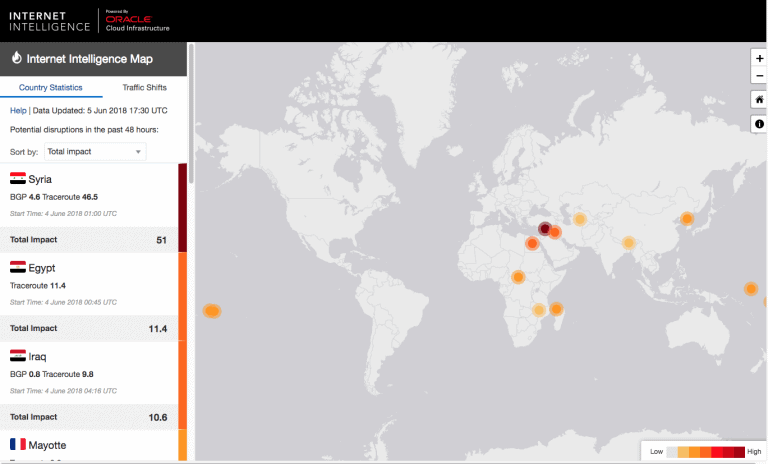768x464 pixels.
Task: Click Egypt Total Impact 11.4 row
Action: tap(89, 328)
